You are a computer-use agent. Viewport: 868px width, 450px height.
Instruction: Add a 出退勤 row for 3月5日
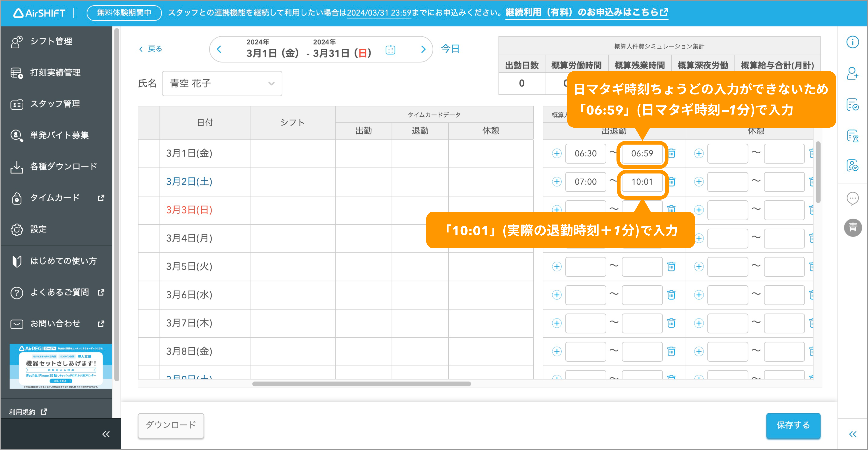pos(557,267)
